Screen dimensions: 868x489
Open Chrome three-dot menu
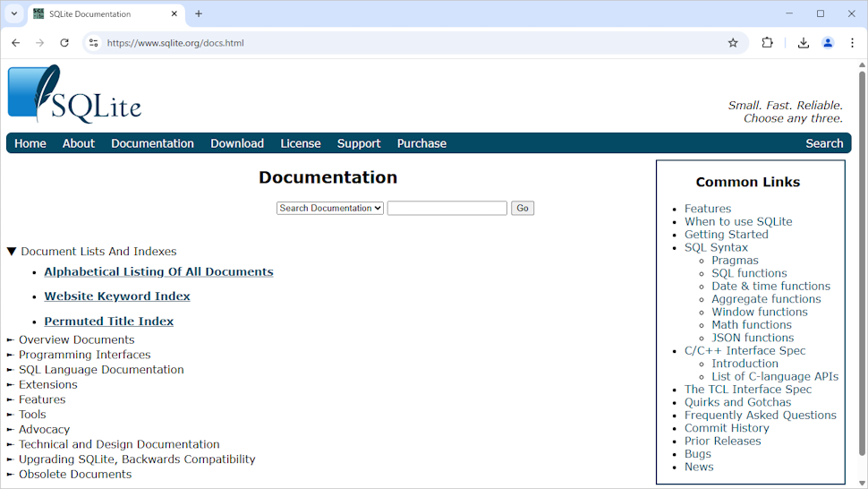click(x=852, y=43)
